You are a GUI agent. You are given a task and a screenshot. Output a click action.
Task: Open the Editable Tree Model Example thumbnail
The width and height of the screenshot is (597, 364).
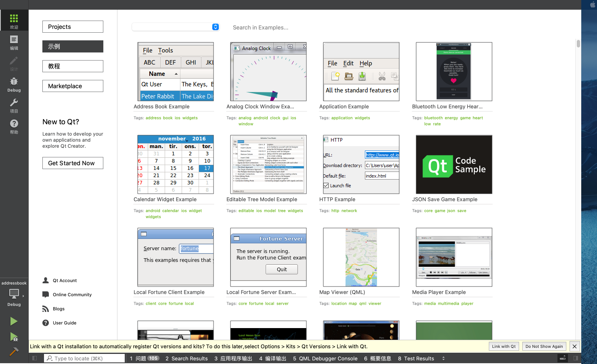pos(268,165)
